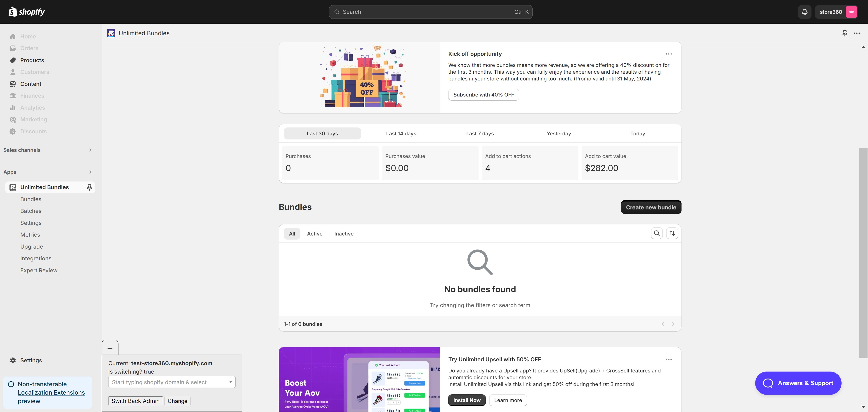Viewport: 868px width, 412px height.
Task: Click the bundles sort arrows icon
Action: (x=672, y=233)
